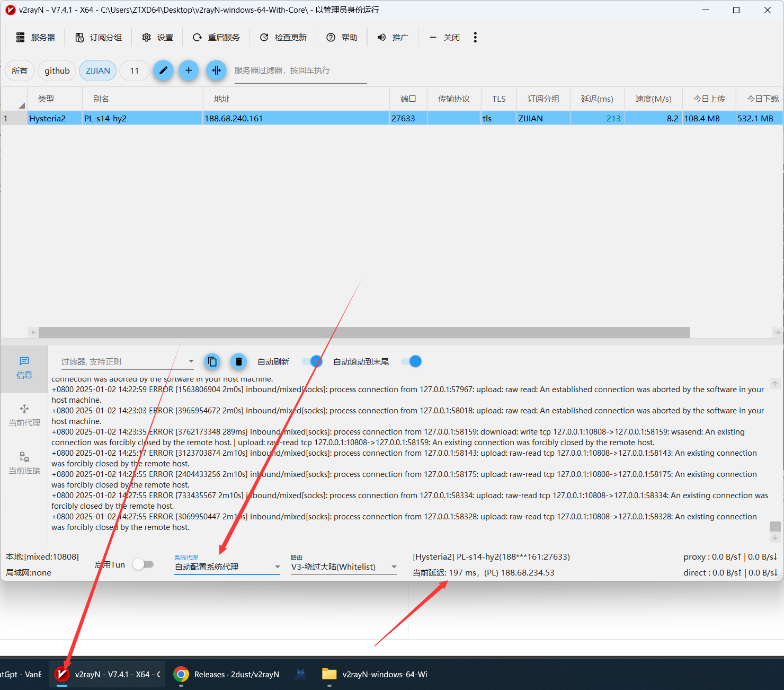Click the 今日上传 (Today's upload) column header
The width and height of the screenshot is (784, 690).
(709, 99)
